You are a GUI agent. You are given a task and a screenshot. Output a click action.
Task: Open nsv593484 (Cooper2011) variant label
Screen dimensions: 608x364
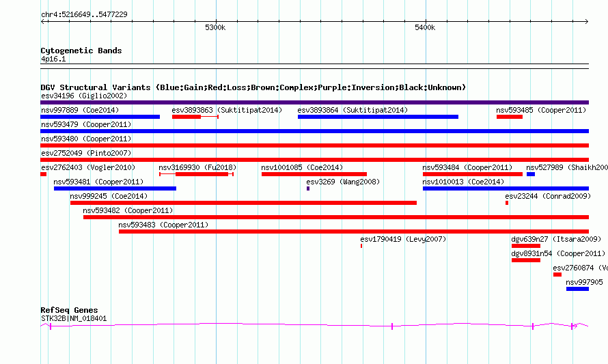coord(467,167)
